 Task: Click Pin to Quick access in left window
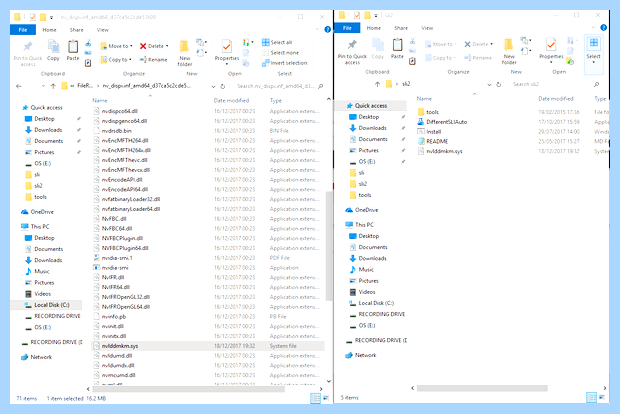[x=28, y=53]
